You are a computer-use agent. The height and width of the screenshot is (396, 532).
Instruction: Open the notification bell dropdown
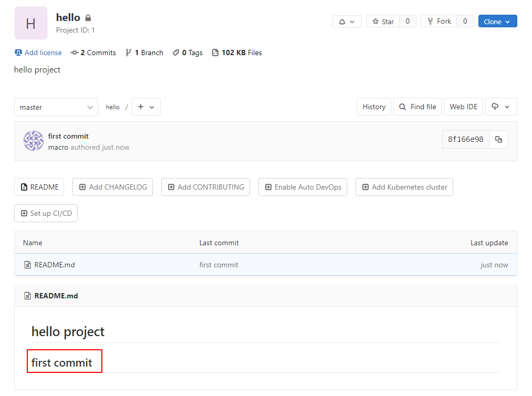347,22
